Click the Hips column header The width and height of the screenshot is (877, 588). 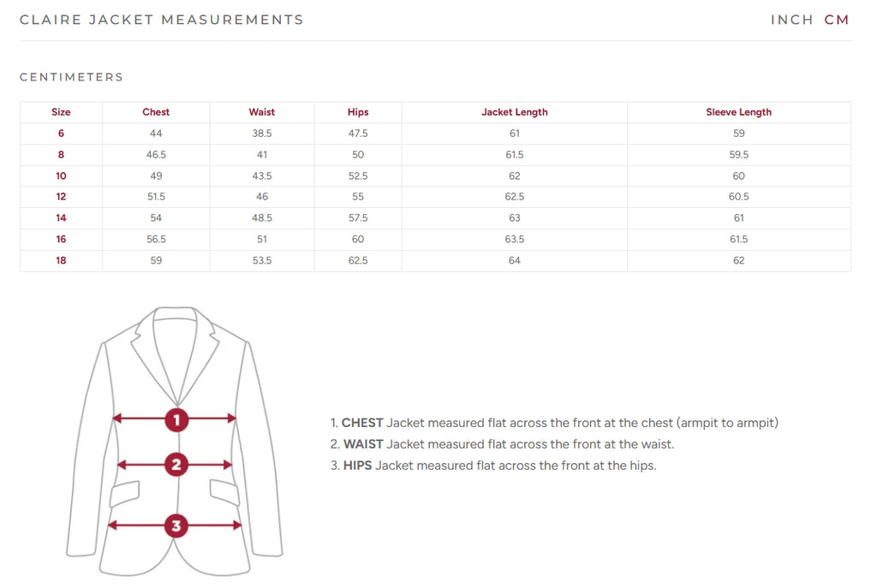pyautogui.click(x=358, y=112)
